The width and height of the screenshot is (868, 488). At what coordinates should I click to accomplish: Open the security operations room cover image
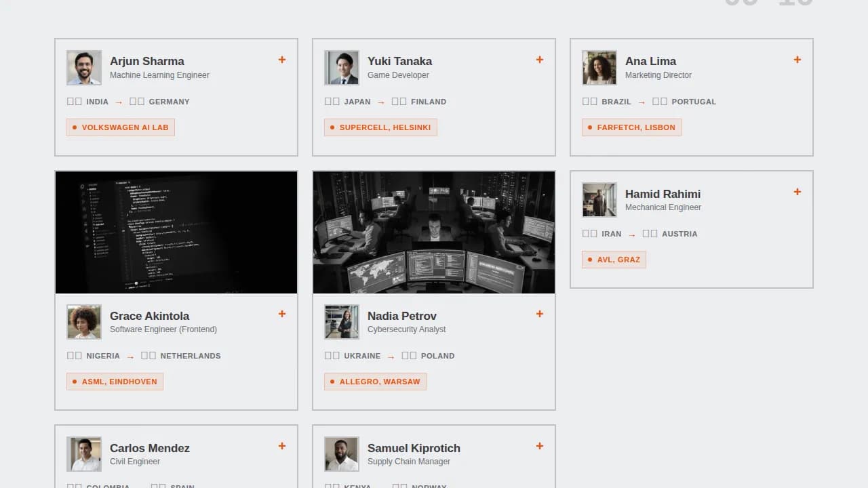pyautogui.click(x=434, y=232)
